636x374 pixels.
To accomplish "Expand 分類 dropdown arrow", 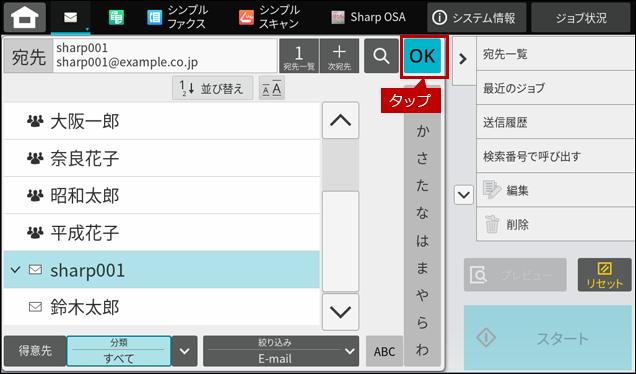I will [x=185, y=351].
